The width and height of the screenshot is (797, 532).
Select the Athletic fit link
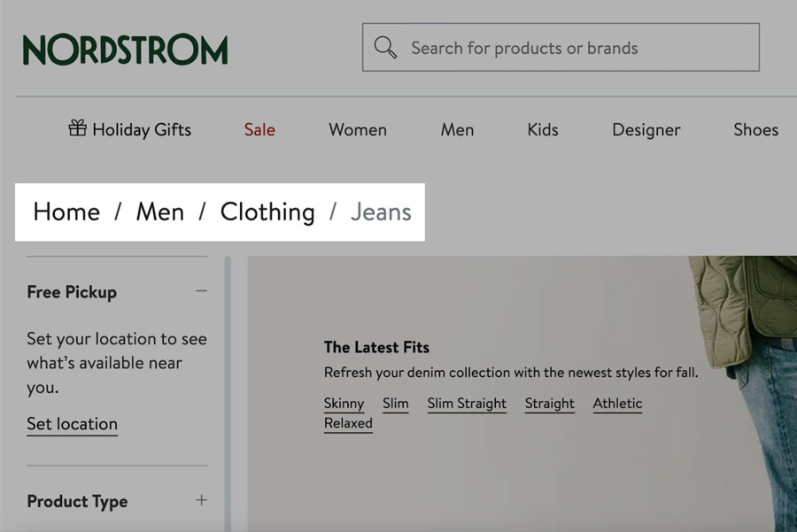tap(617, 404)
